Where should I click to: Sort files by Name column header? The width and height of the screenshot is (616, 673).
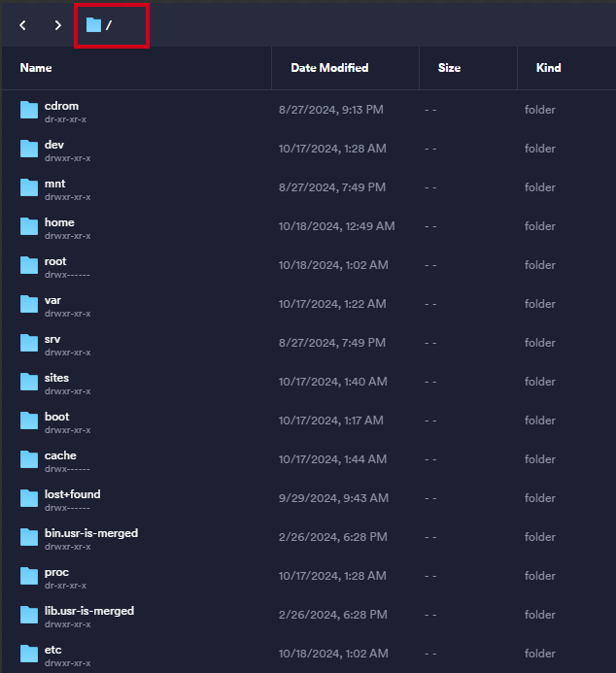coord(36,68)
